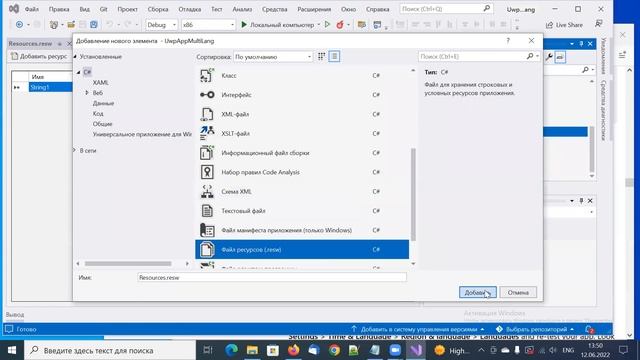640x360 pixels.
Task: Select Файл ресурсов (.resw) template
Action: pos(302,249)
